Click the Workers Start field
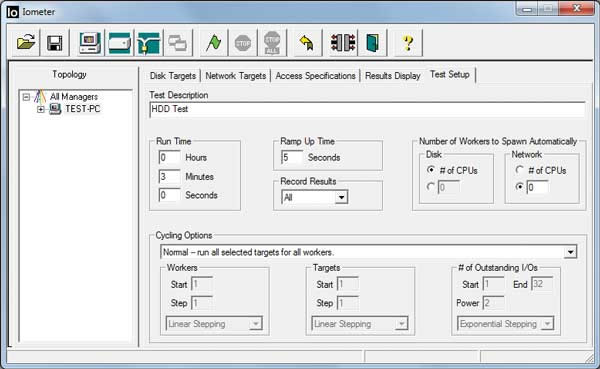This screenshot has width=600, height=369. 202,284
